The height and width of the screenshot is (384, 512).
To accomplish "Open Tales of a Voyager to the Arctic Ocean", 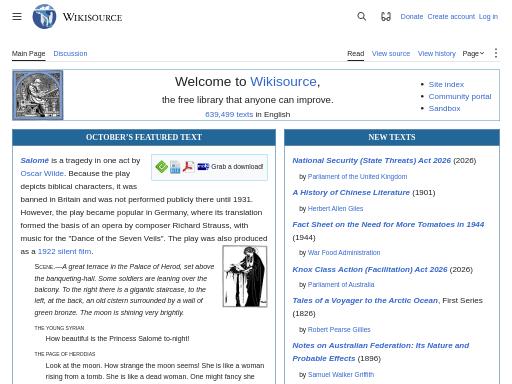I will [365, 300].
